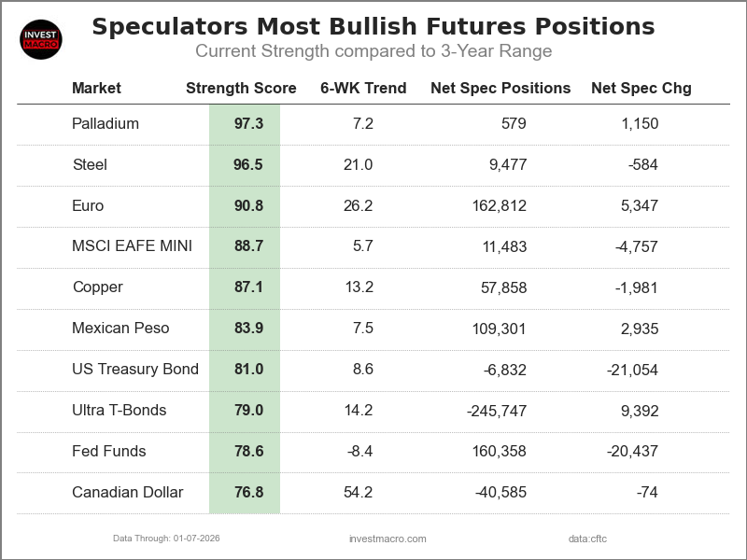Click the Market column header
This screenshot has width=747, height=560.
tap(96, 89)
